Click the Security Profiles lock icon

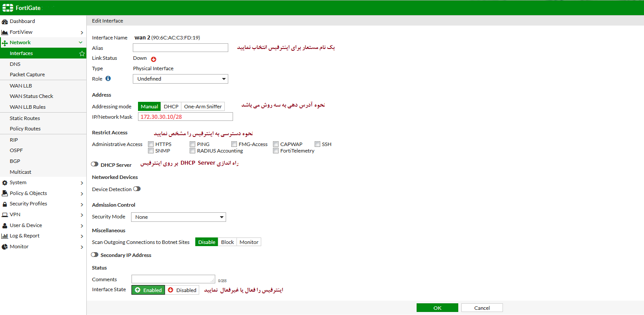pyautogui.click(x=5, y=204)
